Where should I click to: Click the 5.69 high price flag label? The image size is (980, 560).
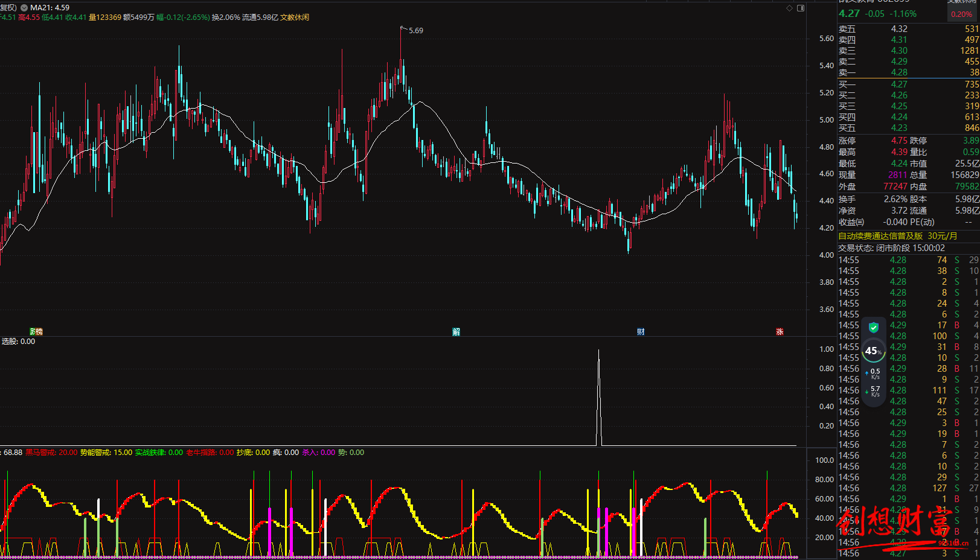415,30
